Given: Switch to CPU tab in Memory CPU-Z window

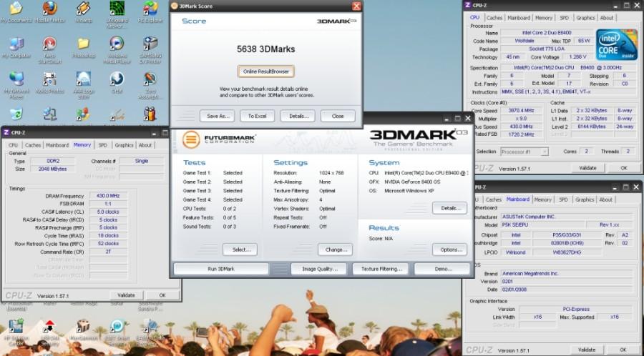Looking at the screenshot, I should click(x=13, y=145).
